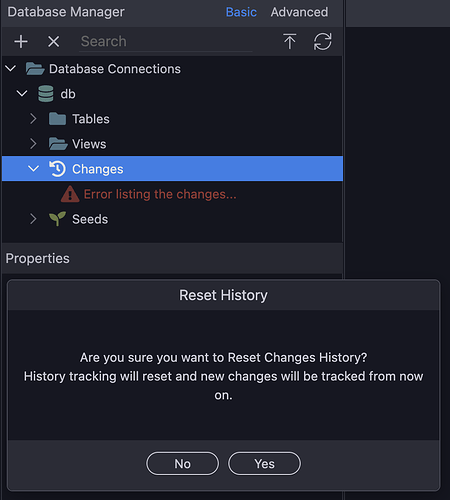Expand the Seeds node chevron
The width and height of the screenshot is (450, 500).
(x=33, y=219)
